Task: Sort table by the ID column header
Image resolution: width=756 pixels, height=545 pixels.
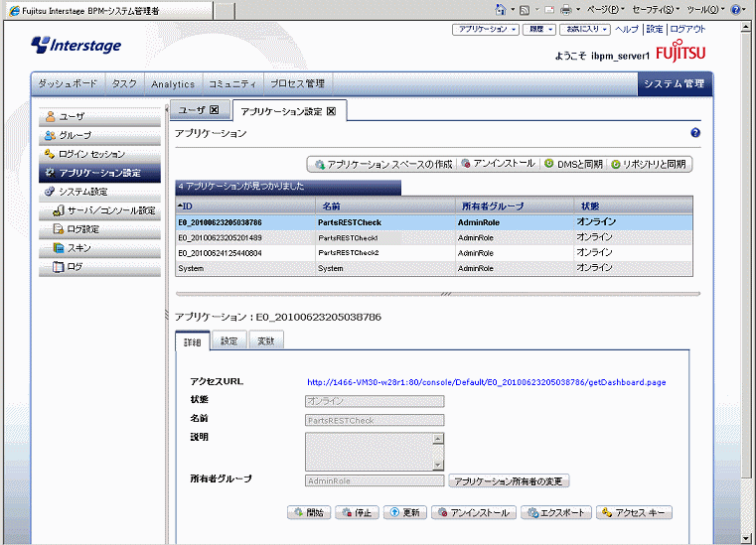Action: 245,206
